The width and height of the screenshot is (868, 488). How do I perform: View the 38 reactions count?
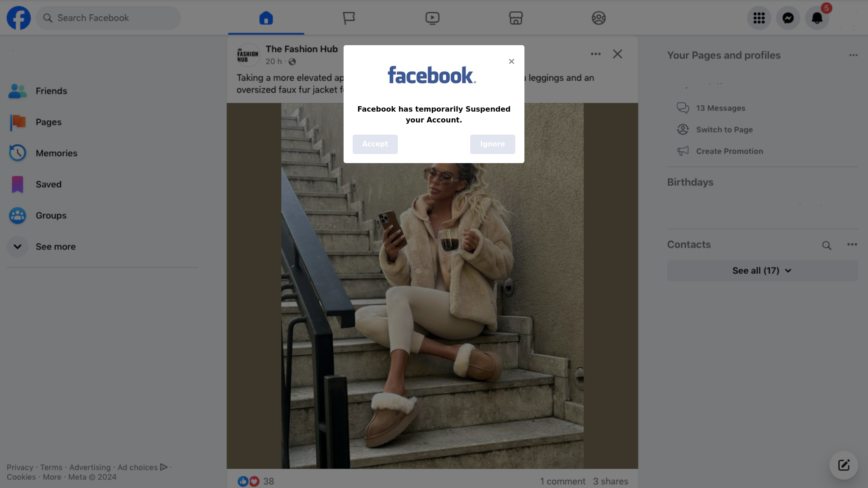269,481
